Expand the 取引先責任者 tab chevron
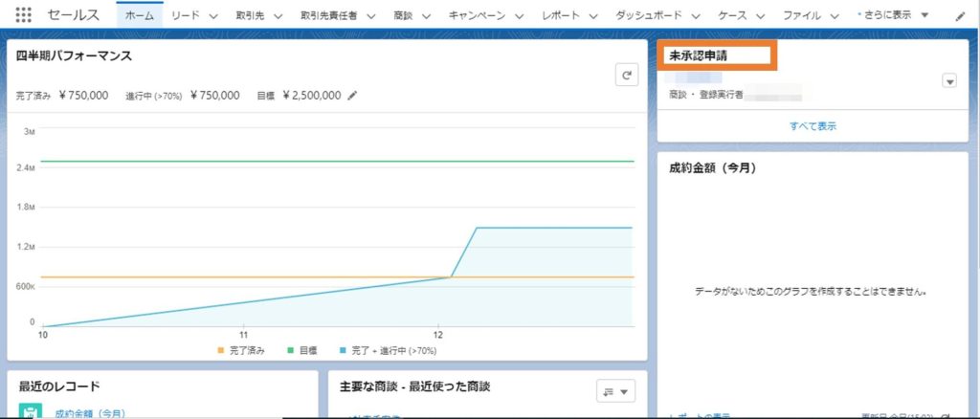Image resolution: width=980 pixels, height=419 pixels. (372, 16)
